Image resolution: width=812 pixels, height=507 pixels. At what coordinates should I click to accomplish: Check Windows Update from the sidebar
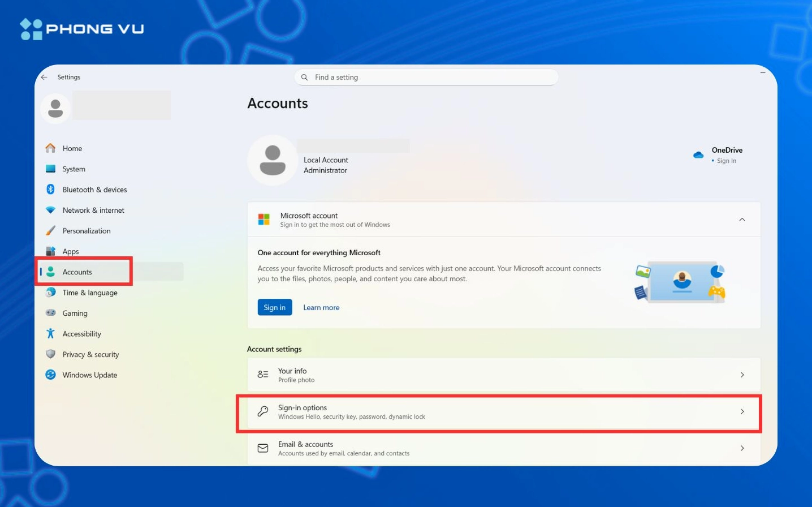(x=89, y=375)
